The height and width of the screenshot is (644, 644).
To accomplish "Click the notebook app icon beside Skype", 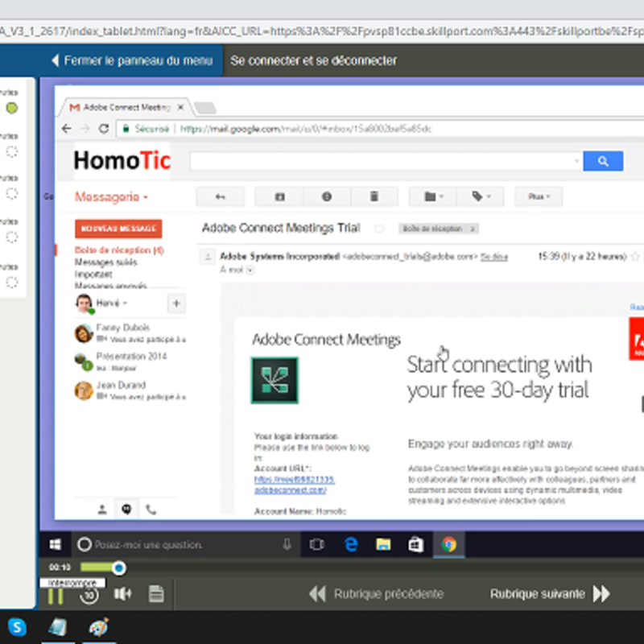I will (x=57, y=627).
